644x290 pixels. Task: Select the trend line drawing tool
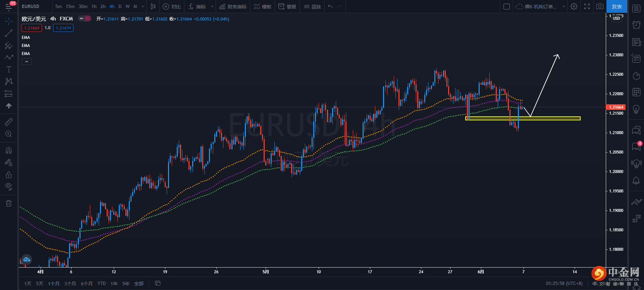(x=9, y=34)
